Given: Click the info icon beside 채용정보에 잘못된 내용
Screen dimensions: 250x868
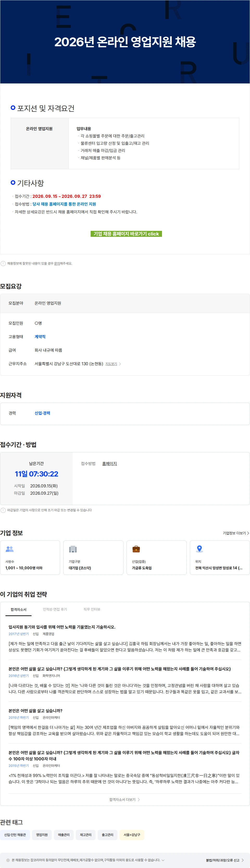Looking at the screenshot, I should [x=3, y=264].
